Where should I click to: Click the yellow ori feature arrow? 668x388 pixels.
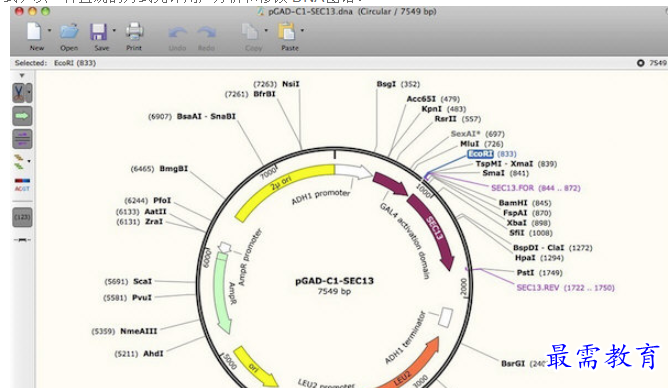pos(256,367)
